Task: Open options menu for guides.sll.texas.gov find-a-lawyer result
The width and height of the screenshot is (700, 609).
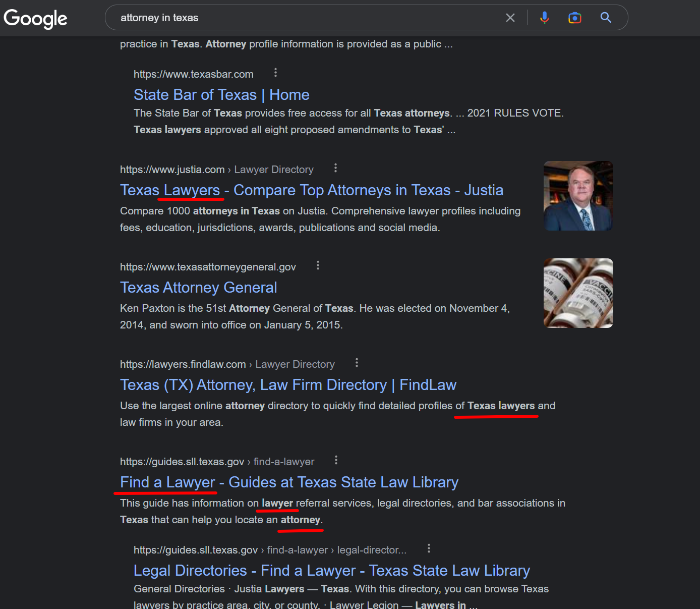Action: [336, 460]
